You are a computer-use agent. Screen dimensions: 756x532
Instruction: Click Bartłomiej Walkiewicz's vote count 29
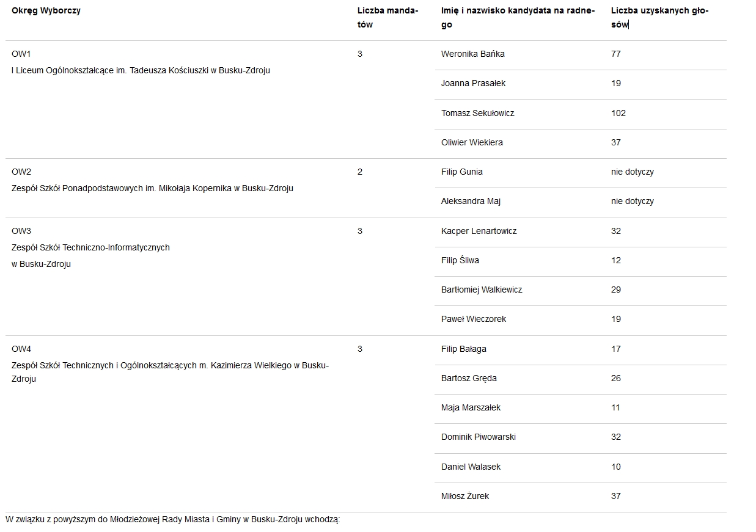(615, 290)
